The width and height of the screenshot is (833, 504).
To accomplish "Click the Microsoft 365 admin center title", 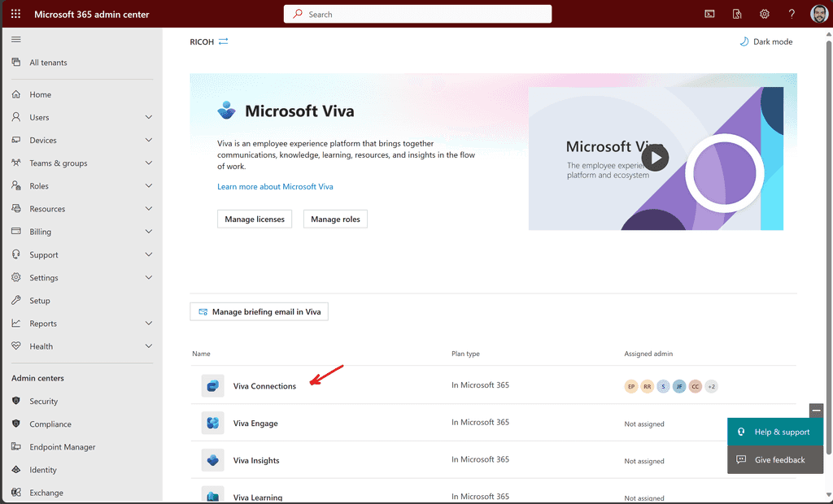I will tap(92, 15).
